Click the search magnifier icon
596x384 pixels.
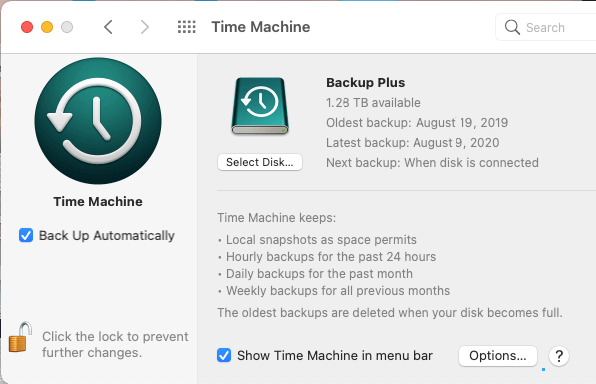512,27
